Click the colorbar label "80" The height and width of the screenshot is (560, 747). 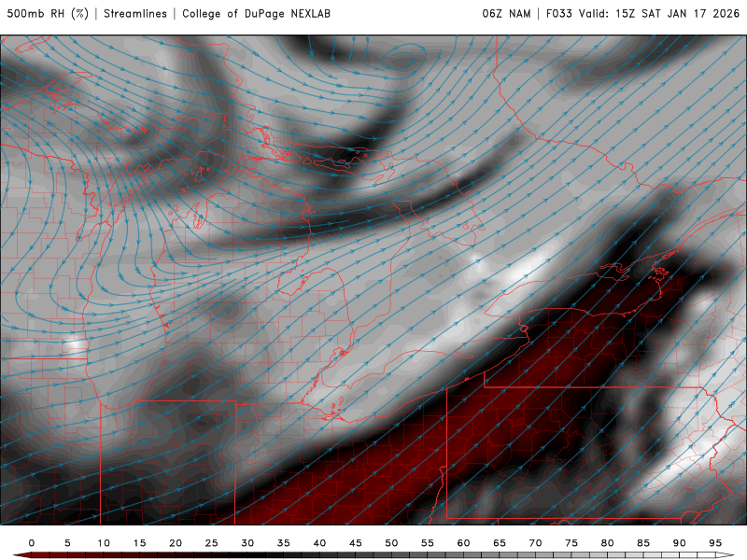click(x=608, y=543)
